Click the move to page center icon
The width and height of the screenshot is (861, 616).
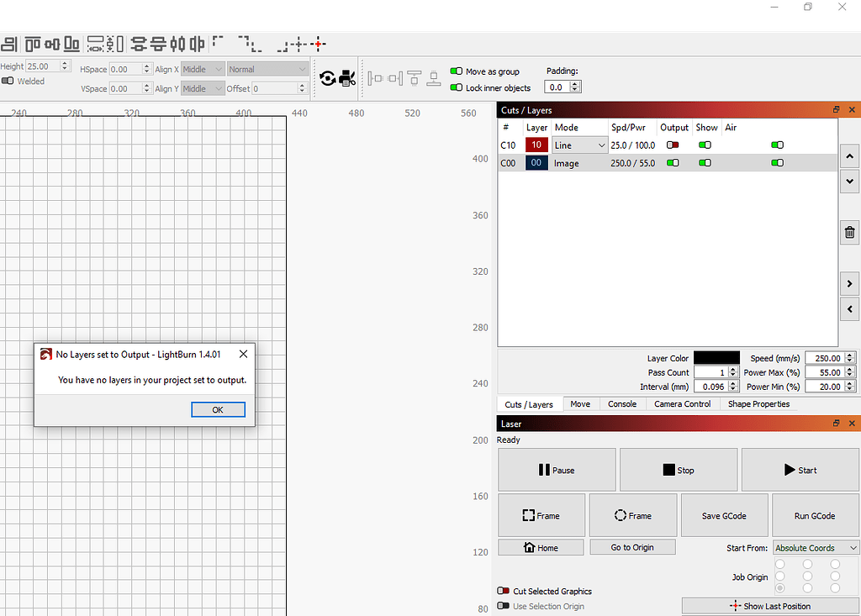coord(298,44)
